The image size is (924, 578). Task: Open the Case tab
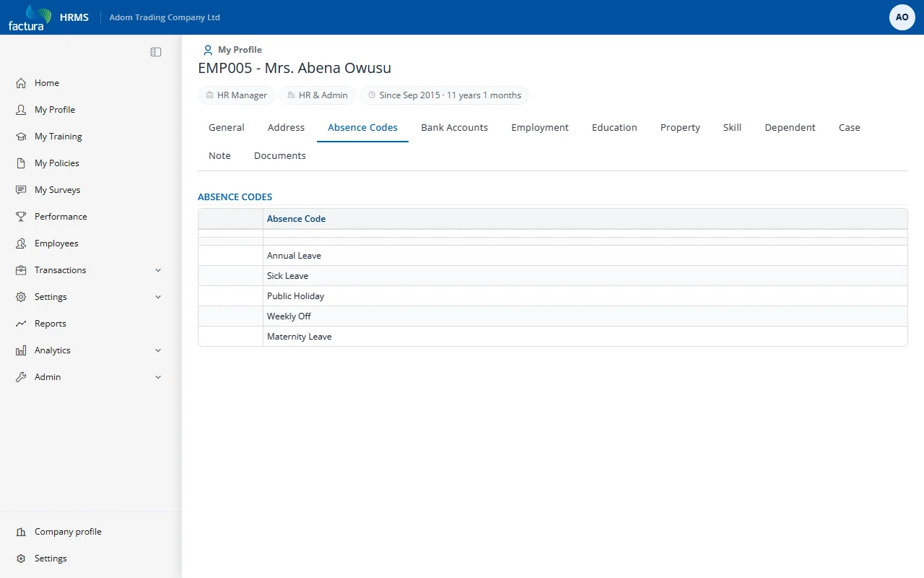click(850, 128)
